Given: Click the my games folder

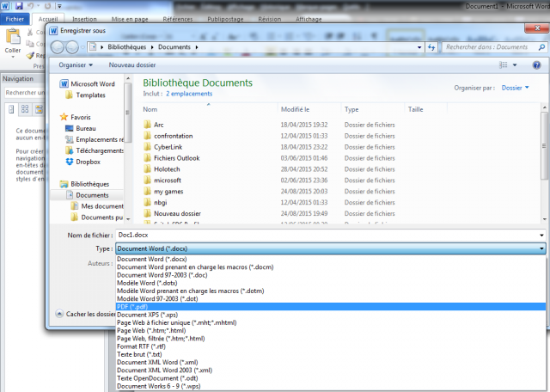Looking at the screenshot, I should tap(163, 192).
